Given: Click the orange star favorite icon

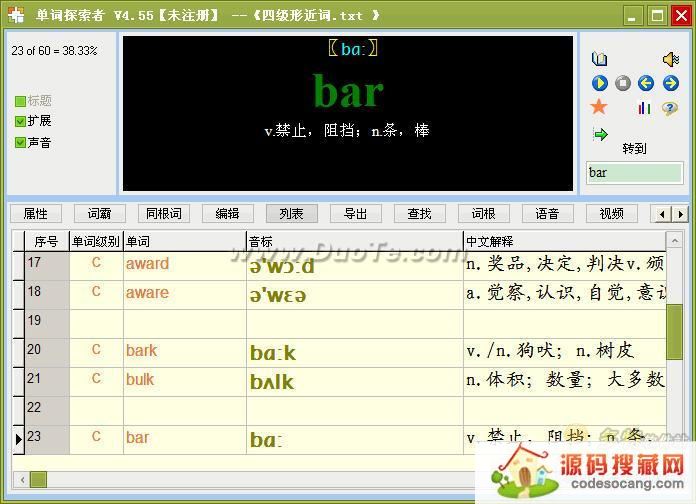Looking at the screenshot, I should tap(599, 107).
